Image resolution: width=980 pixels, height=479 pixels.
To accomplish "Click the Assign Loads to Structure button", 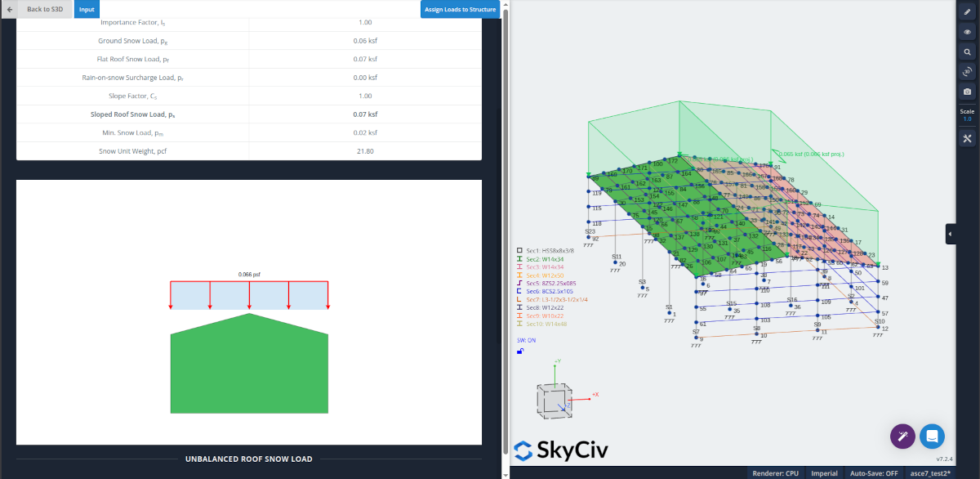I will [460, 9].
